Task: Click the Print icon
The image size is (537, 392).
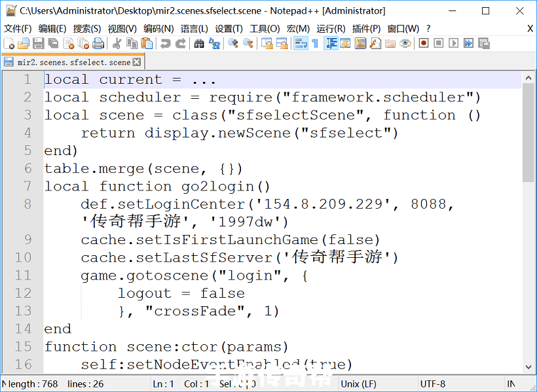Action: pos(98,44)
